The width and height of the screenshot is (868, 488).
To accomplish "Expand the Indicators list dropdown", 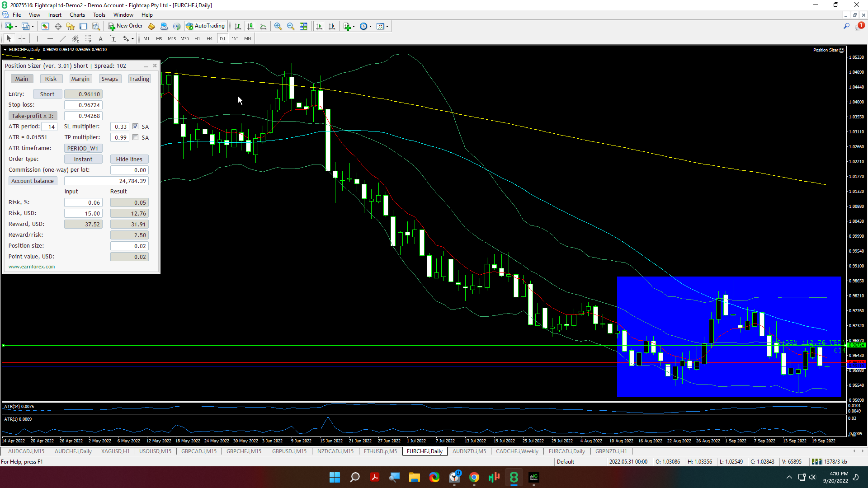I will point(354,26).
